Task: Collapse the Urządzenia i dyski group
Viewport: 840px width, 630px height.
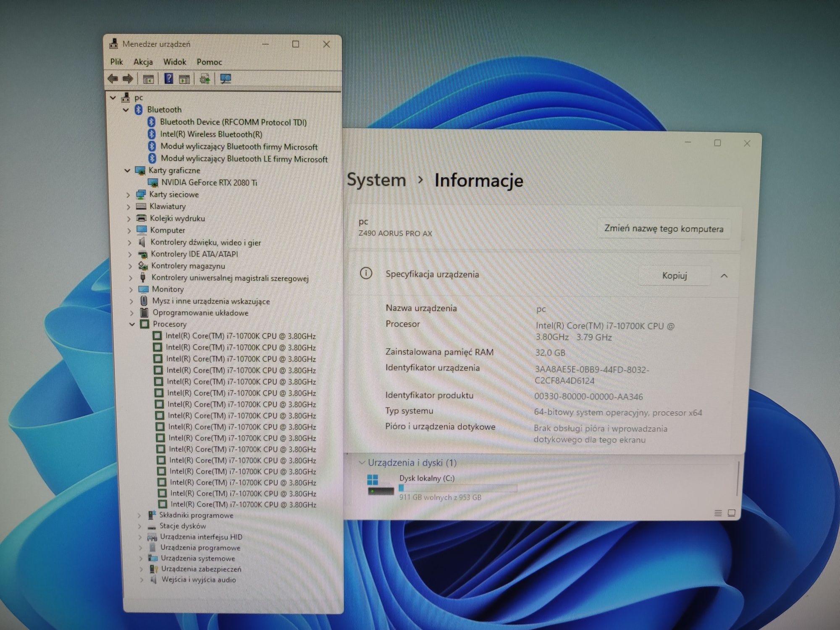Action: 362,463
